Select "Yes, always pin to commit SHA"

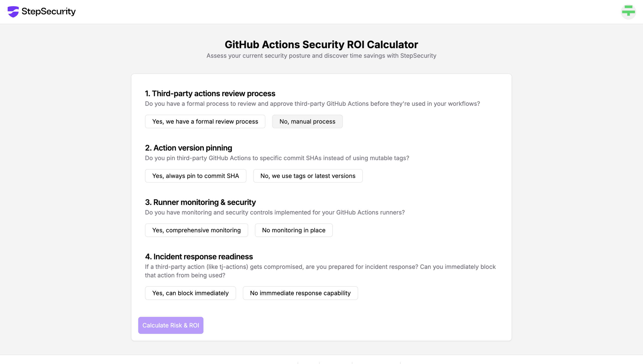(x=195, y=176)
